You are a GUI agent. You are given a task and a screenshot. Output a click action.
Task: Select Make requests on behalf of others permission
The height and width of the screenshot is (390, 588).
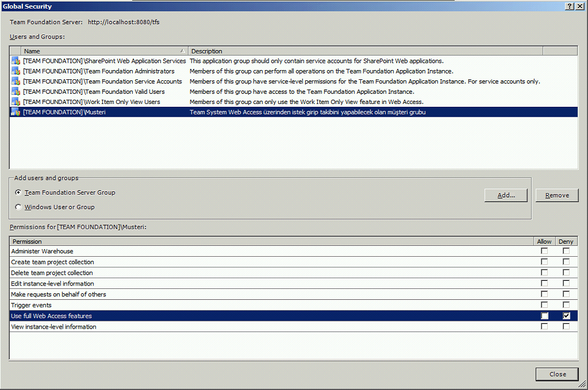pos(294,294)
